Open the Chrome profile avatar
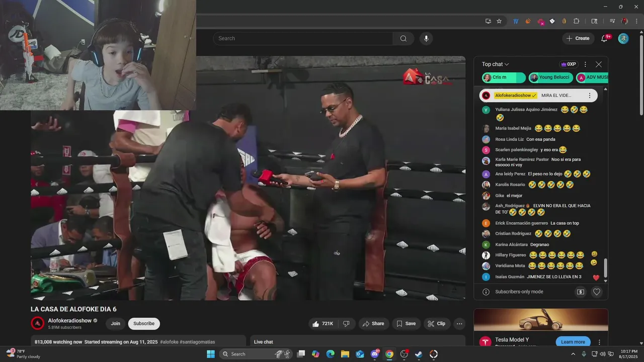 tap(624, 21)
